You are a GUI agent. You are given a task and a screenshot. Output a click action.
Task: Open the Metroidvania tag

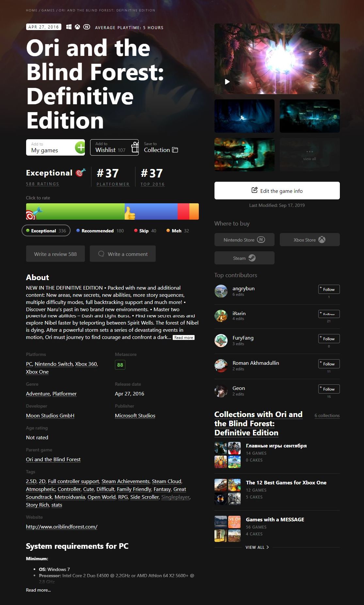pyautogui.click(x=70, y=497)
